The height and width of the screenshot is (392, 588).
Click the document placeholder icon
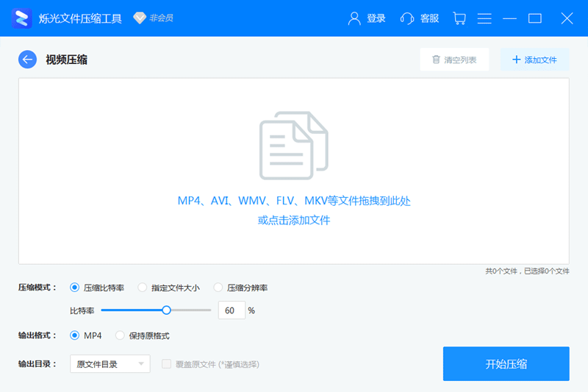click(293, 145)
